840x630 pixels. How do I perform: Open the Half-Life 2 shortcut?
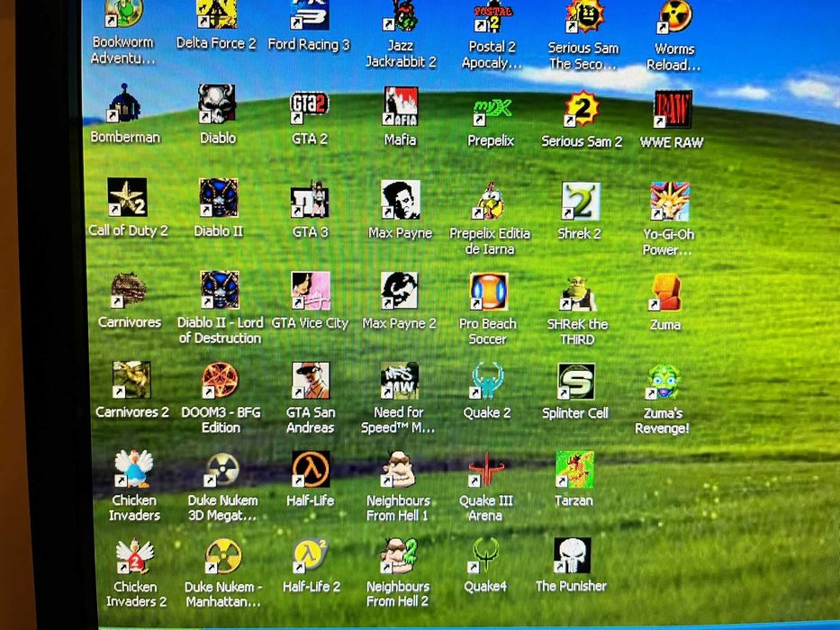point(312,556)
